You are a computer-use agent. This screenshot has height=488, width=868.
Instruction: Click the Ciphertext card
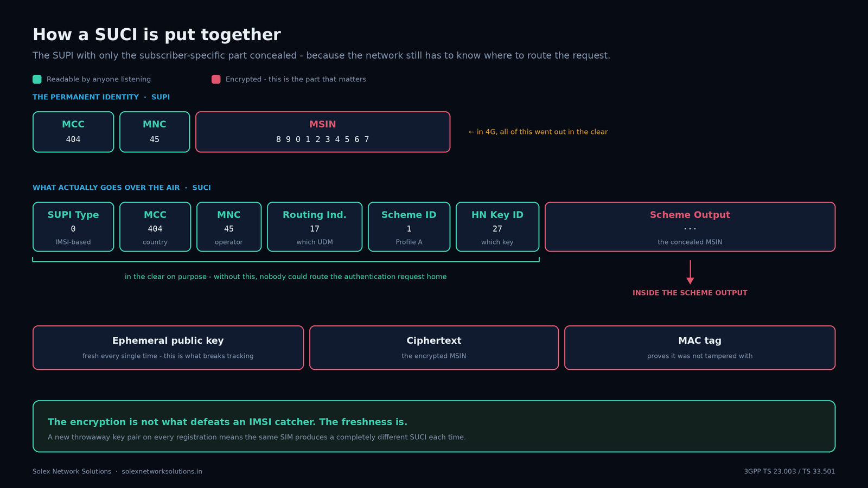tap(434, 348)
